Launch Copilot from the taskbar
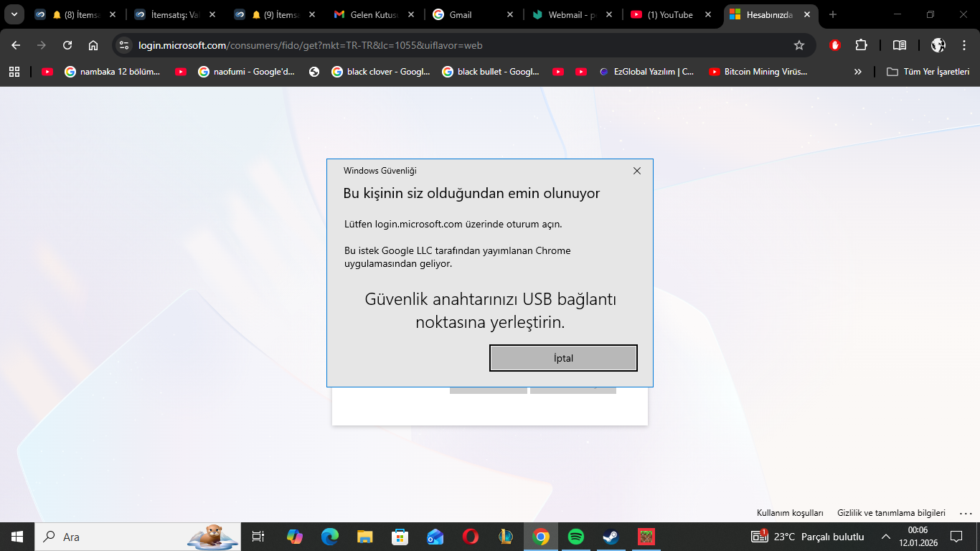 [295, 537]
